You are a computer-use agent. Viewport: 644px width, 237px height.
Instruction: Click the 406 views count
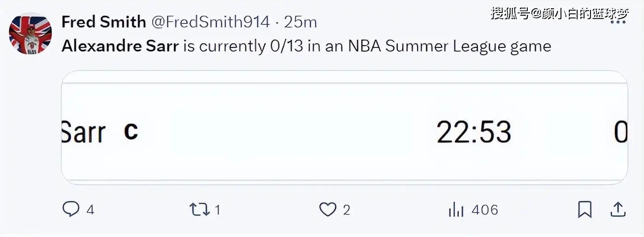485,210
